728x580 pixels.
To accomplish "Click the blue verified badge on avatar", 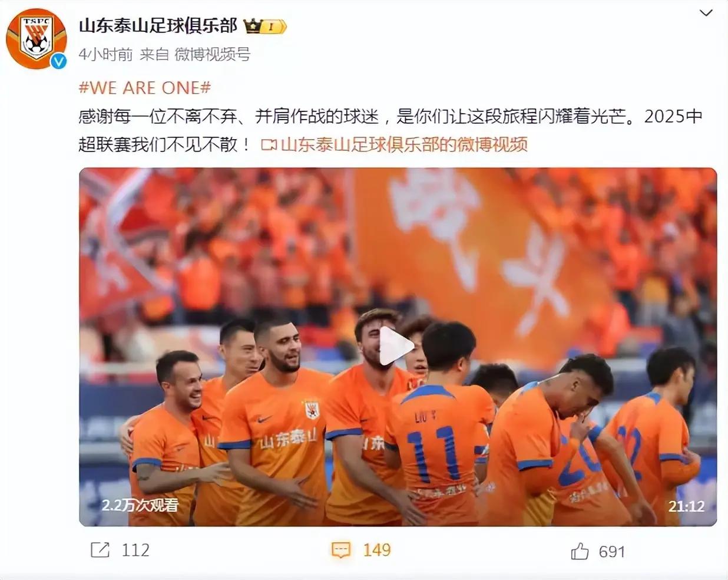I will pyautogui.click(x=58, y=61).
